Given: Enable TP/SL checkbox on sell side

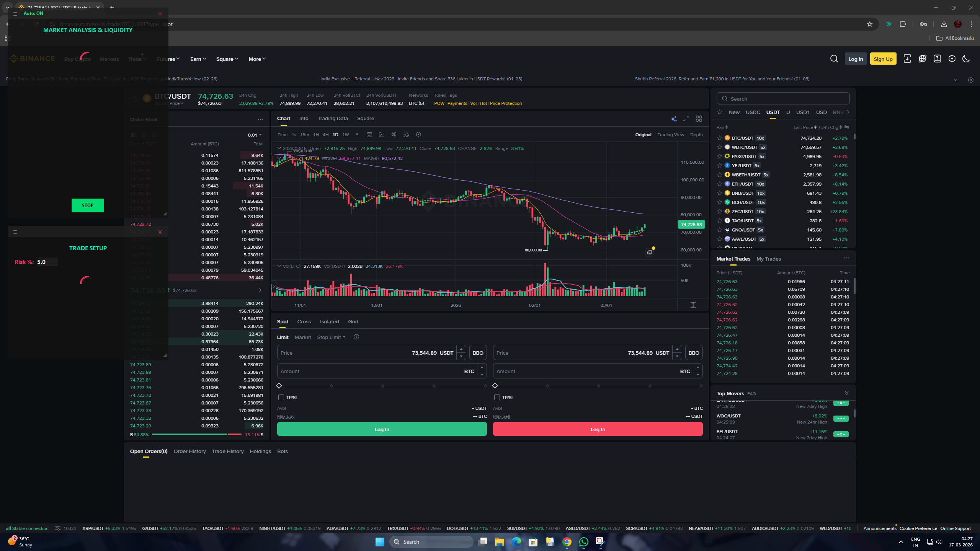Looking at the screenshot, I should 497,398.
